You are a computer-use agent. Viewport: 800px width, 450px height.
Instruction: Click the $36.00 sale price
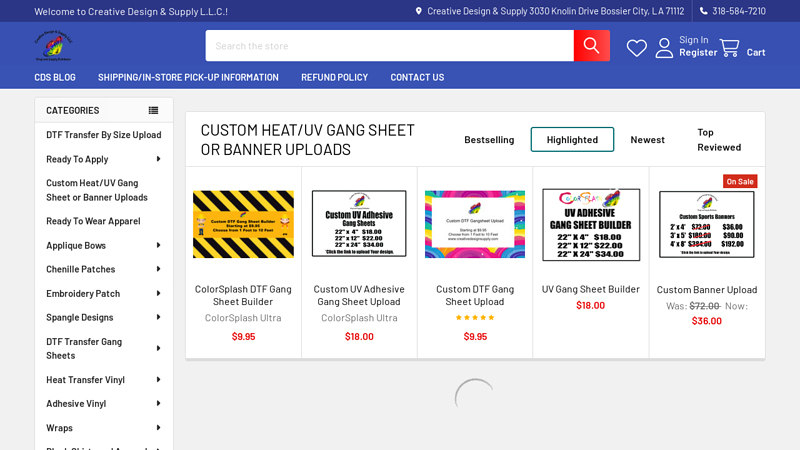pos(707,321)
